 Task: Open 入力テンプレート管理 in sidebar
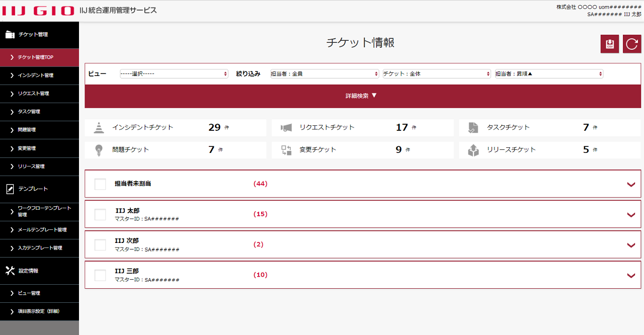pos(39,248)
